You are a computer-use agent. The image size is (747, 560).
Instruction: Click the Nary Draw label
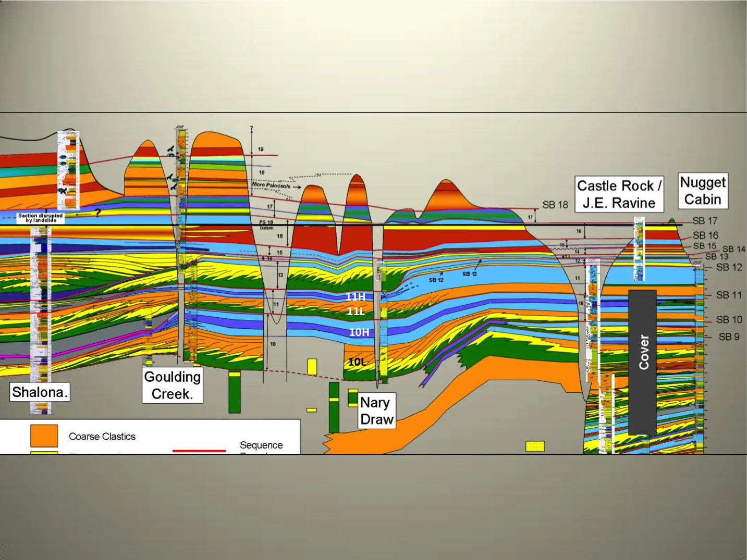(x=376, y=410)
